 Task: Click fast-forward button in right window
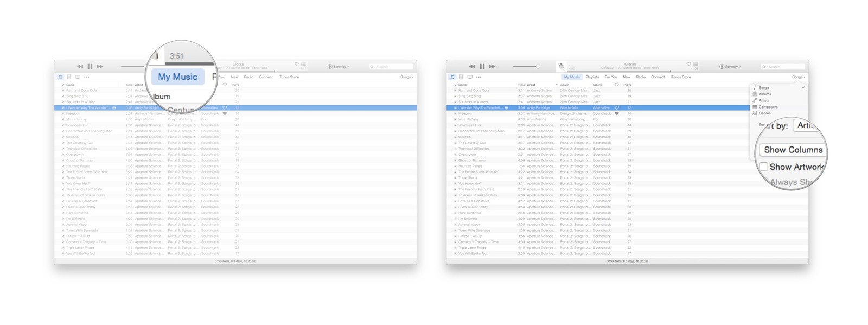click(x=492, y=66)
